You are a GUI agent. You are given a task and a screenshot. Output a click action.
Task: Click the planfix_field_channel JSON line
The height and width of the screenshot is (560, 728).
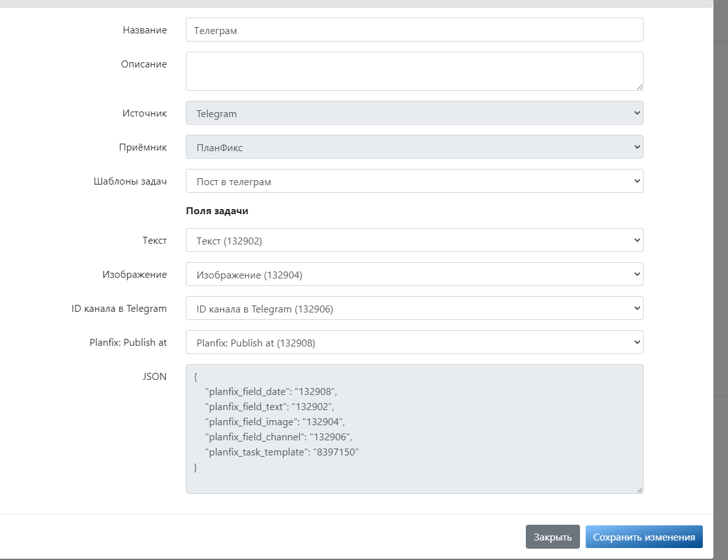[x=278, y=437]
